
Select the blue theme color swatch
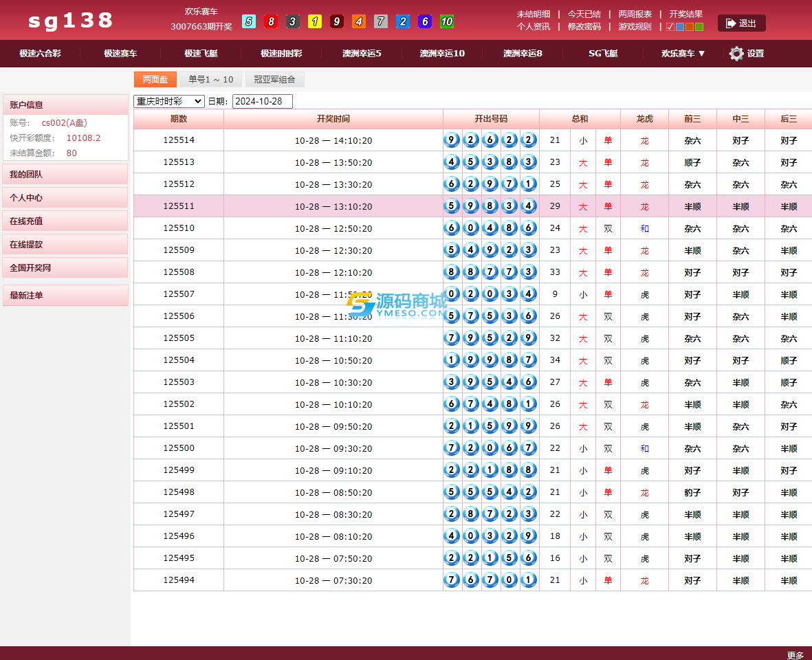(x=680, y=27)
